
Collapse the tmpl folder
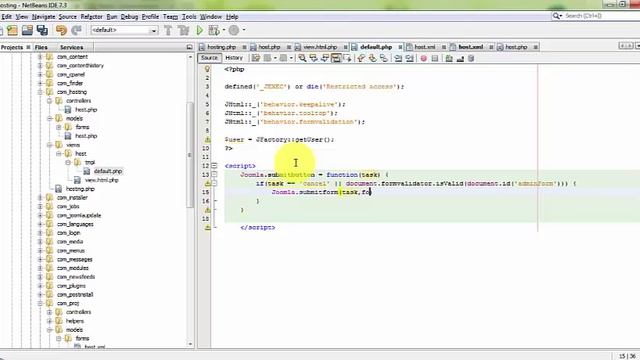point(68,162)
